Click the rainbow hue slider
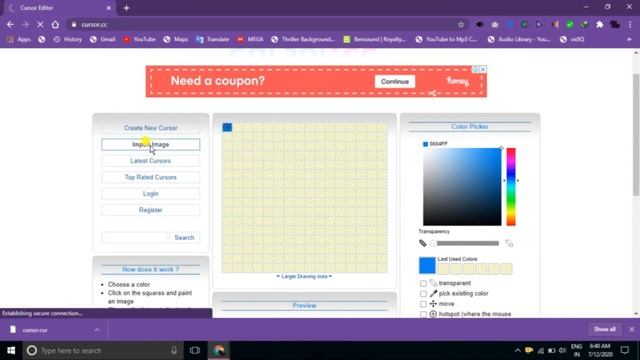Image resolution: width=640 pixels, height=360 pixels. coord(511,187)
